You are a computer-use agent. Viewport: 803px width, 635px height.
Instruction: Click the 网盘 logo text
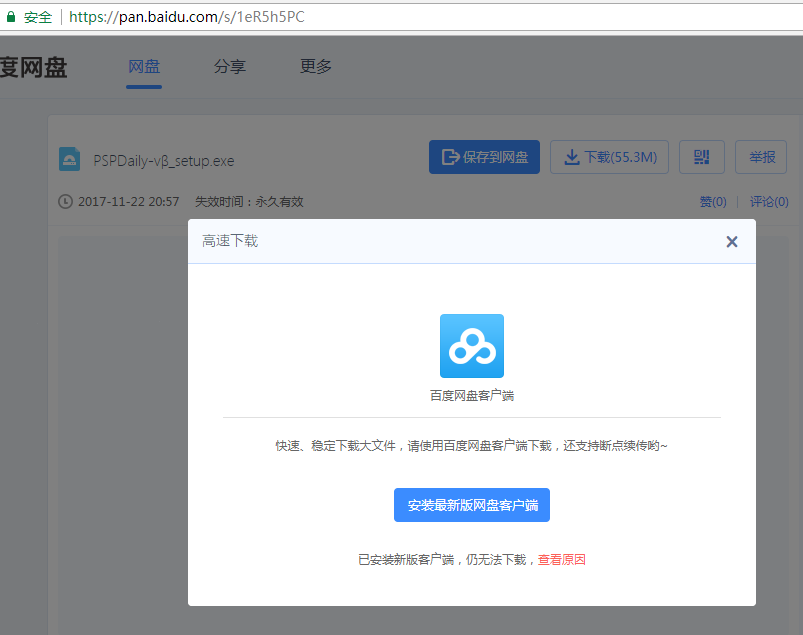coord(33,68)
